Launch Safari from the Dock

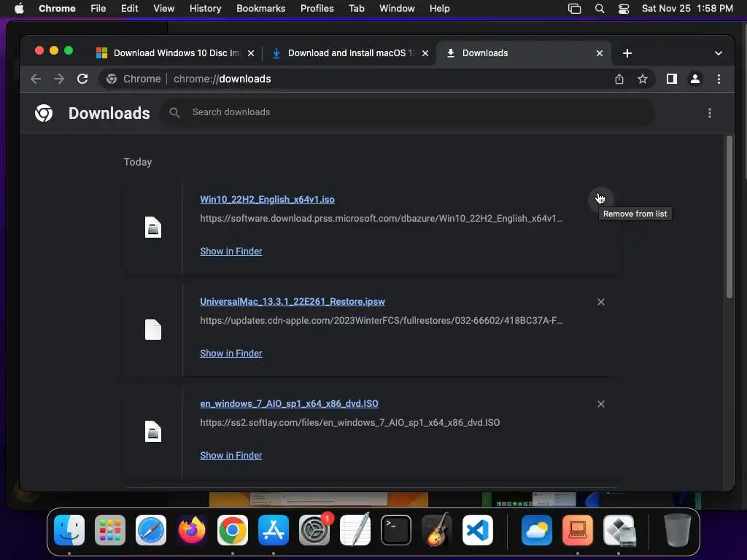pos(151,530)
